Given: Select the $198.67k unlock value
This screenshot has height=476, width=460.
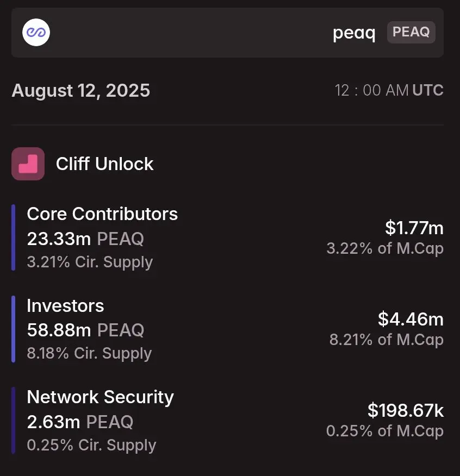Looking at the screenshot, I should [406, 410].
